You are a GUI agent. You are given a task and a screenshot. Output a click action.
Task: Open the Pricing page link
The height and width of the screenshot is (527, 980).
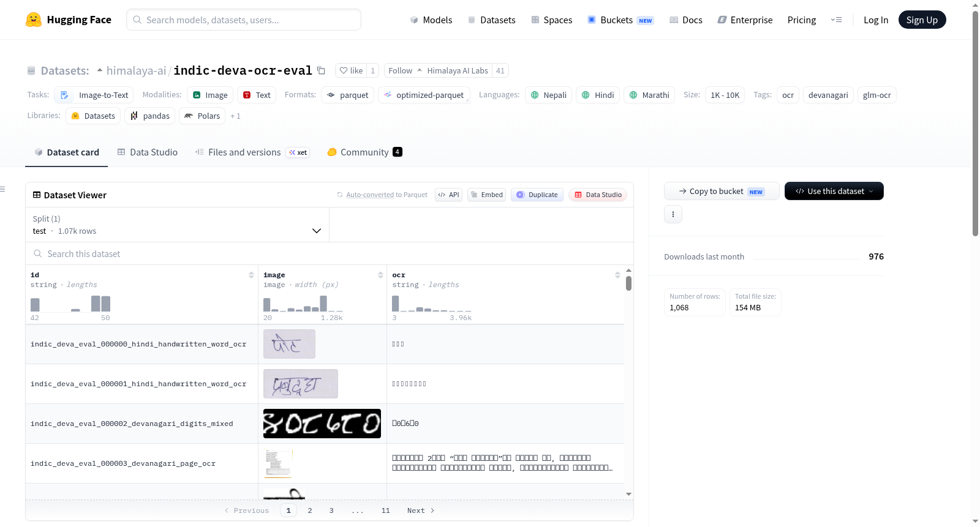tap(802, 20)
